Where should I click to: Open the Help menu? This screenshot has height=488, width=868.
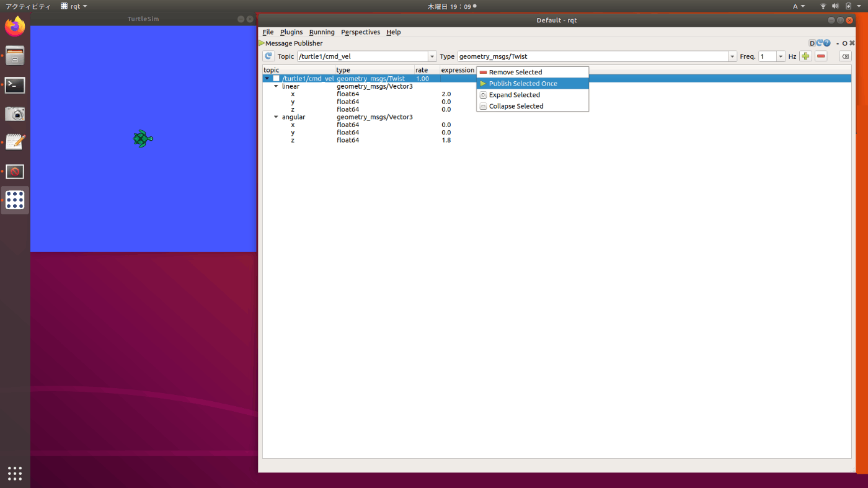[394, 32]
